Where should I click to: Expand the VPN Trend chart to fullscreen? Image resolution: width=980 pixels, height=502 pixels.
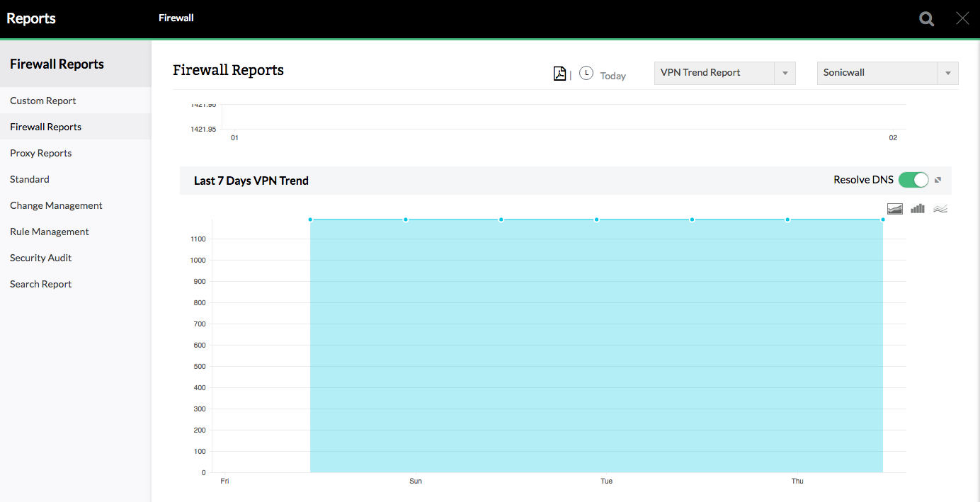938,180
